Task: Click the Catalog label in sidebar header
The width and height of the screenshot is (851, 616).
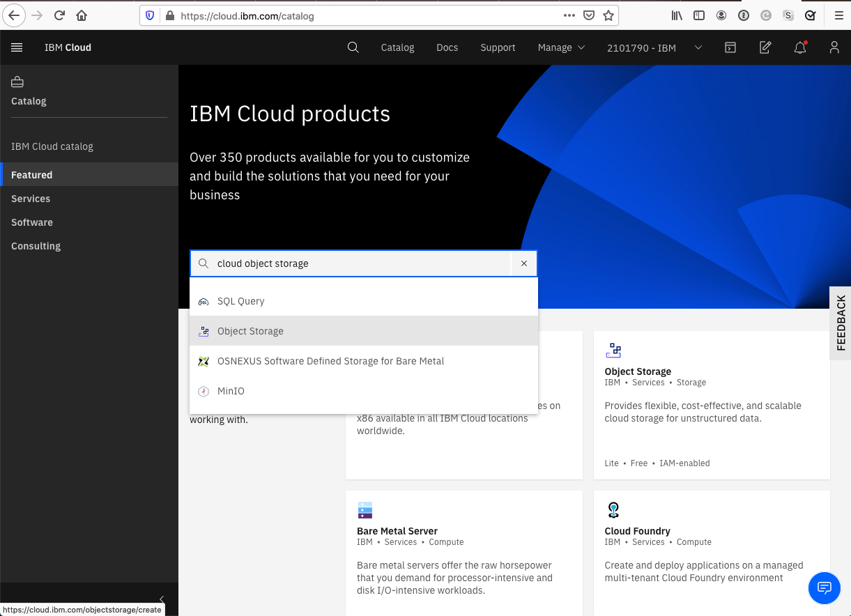Action: [x=29, y=101]
